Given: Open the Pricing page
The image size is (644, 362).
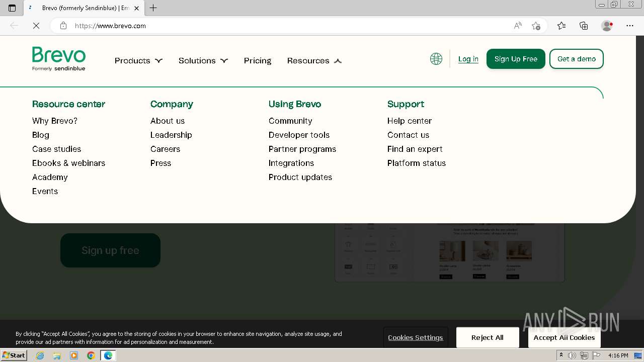Looking at the screenshot, I should pos(258,61).
